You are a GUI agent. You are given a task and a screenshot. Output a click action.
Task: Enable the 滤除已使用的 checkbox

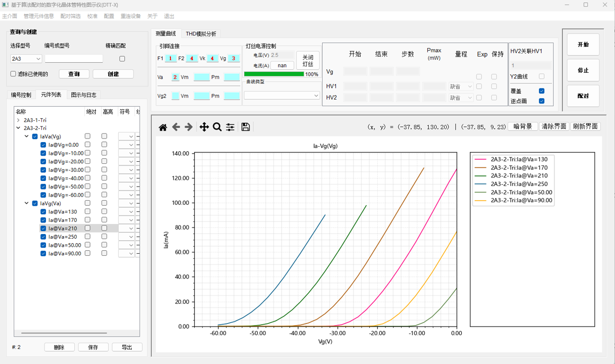[14, 74]
